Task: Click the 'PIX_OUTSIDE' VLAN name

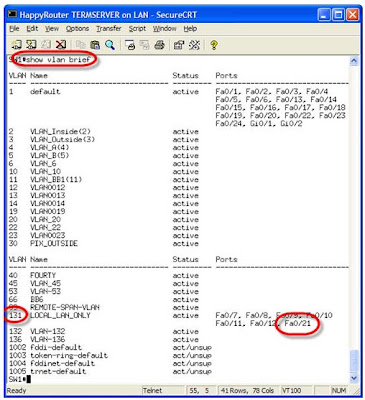Action: (x=54, y=243)
